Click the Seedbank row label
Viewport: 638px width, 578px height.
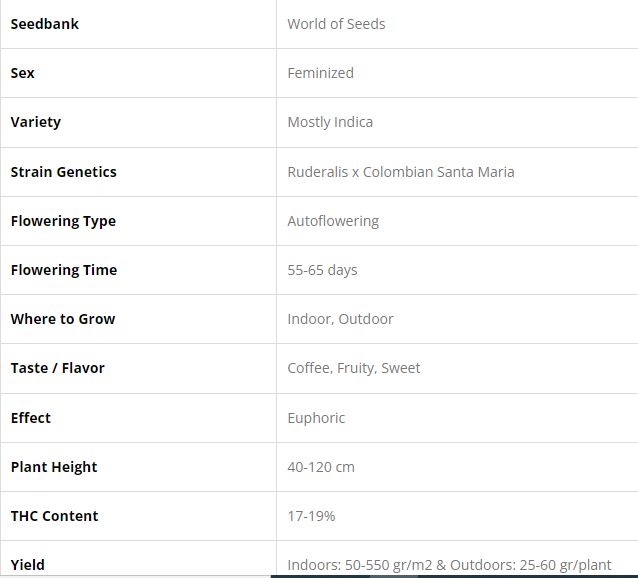click(x=45, y=24)
